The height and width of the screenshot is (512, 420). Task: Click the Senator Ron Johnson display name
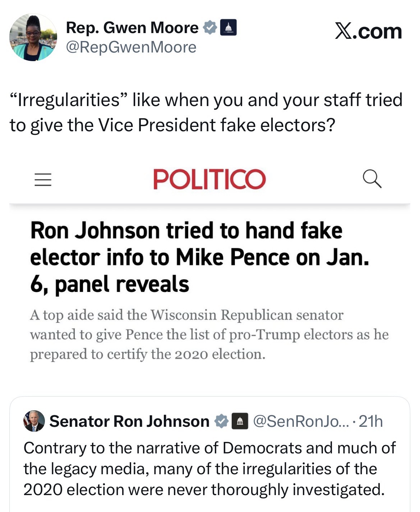129,421
